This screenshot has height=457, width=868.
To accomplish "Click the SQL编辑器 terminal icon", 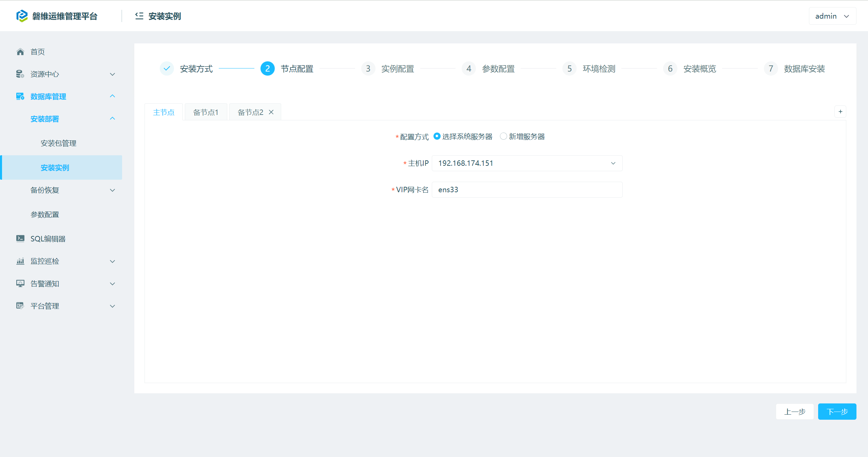I will [x=20, y=239].
